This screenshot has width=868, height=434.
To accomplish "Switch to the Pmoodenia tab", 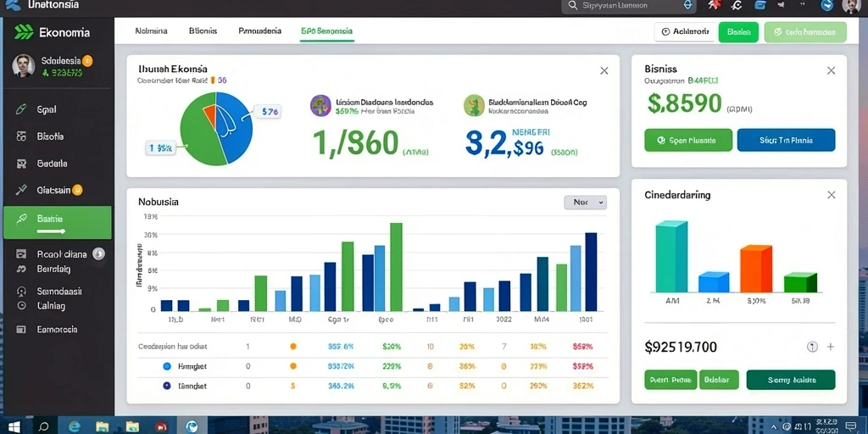I will coord(259,31).
